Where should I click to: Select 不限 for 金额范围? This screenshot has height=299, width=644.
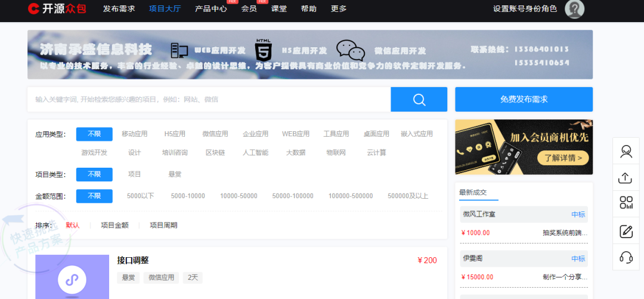94,196
